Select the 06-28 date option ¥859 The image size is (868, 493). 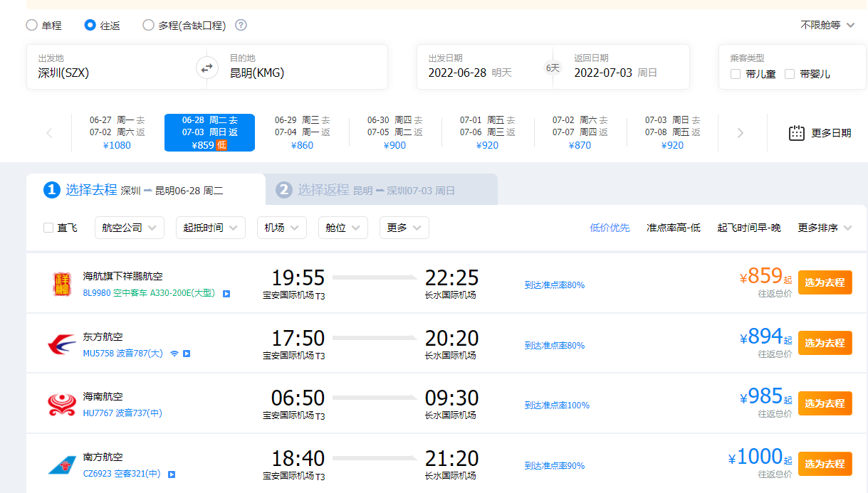point(209,133)
